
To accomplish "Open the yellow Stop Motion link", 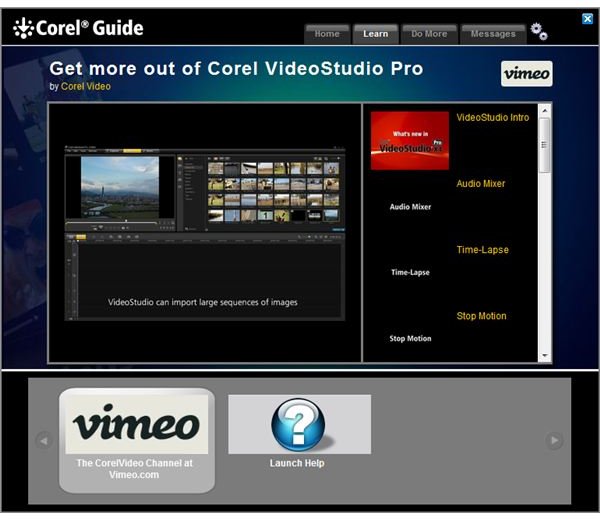I will (x=481, y=316).
